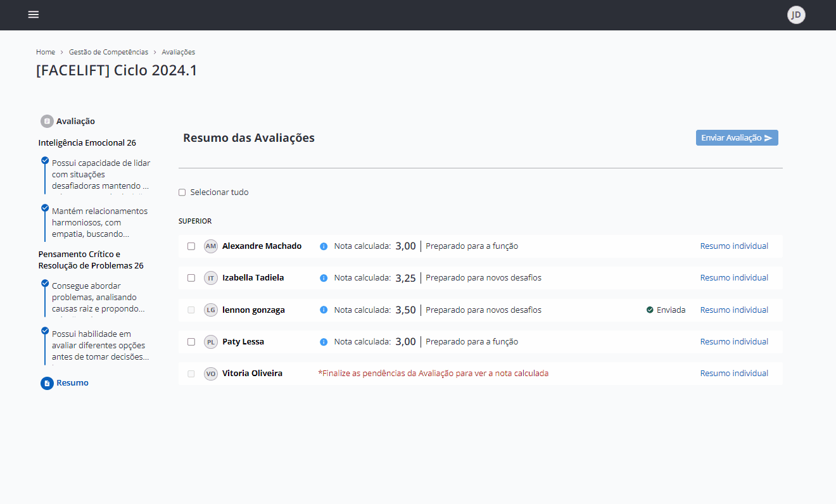836x504 pixels.
Task: Click the Avaliação step icon in sidebar
Action: tap(47, 121)
